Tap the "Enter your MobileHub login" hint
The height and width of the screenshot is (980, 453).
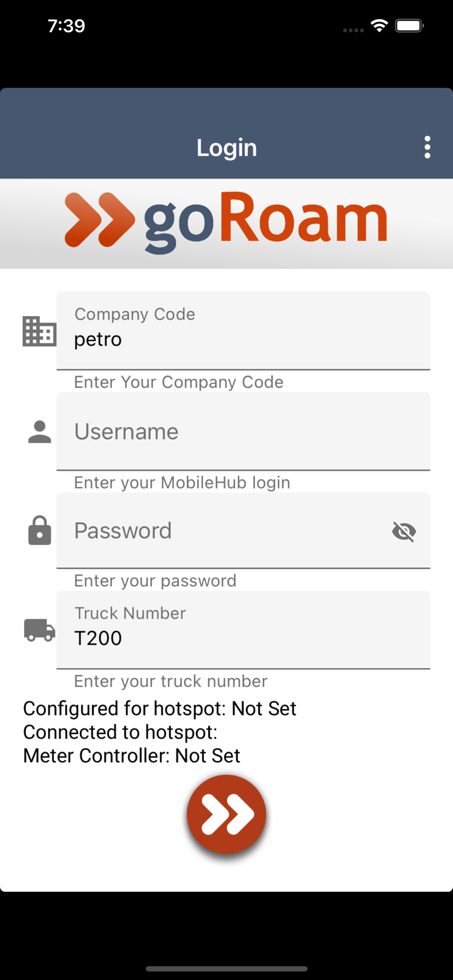(182, 483)
